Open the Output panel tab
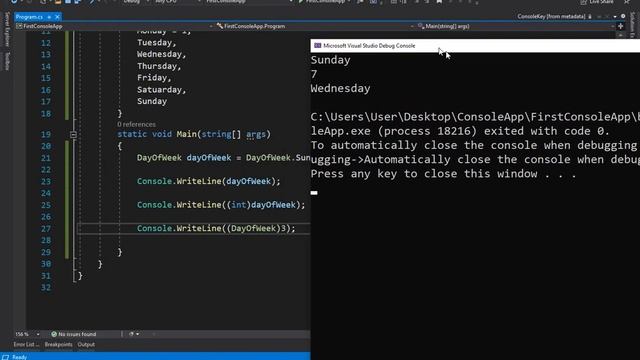The height and width of the screenshot is (360, 640). 86,344
